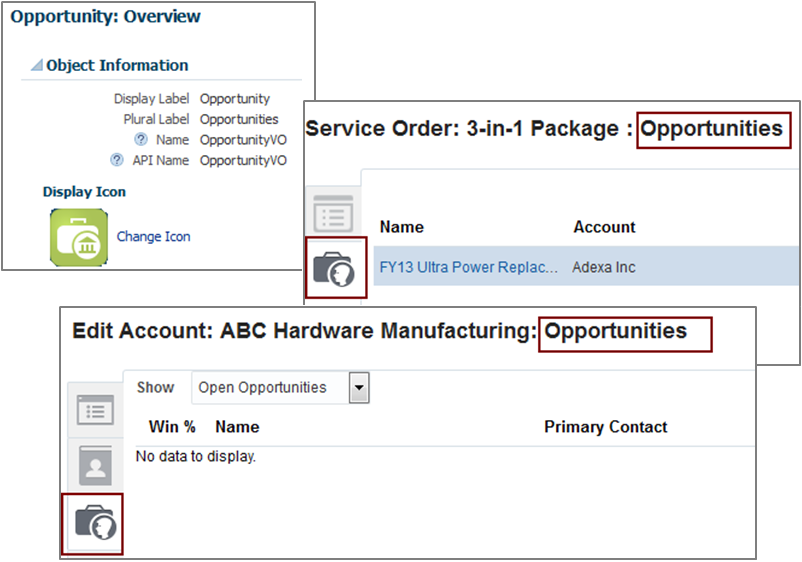Select the Opportunities icon tab in Edit Account
This screenshot has height=562, width=802.
[95, 521]
